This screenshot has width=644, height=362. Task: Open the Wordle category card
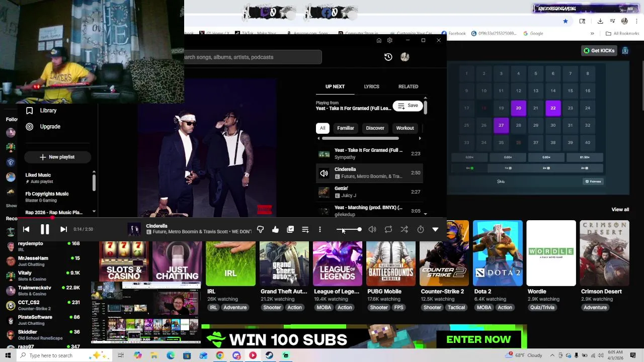[551, 253]
